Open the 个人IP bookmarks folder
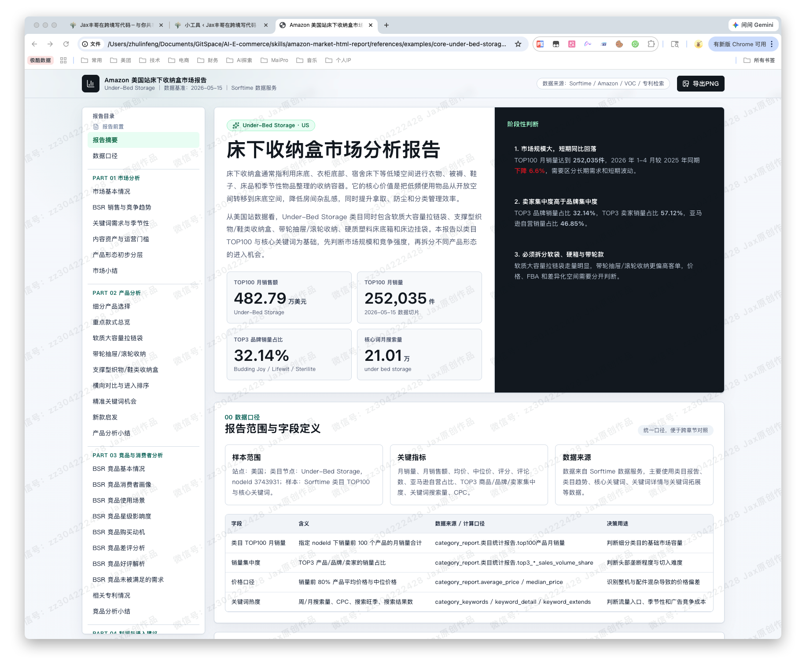Screen dimensions: 806x672 338,60
